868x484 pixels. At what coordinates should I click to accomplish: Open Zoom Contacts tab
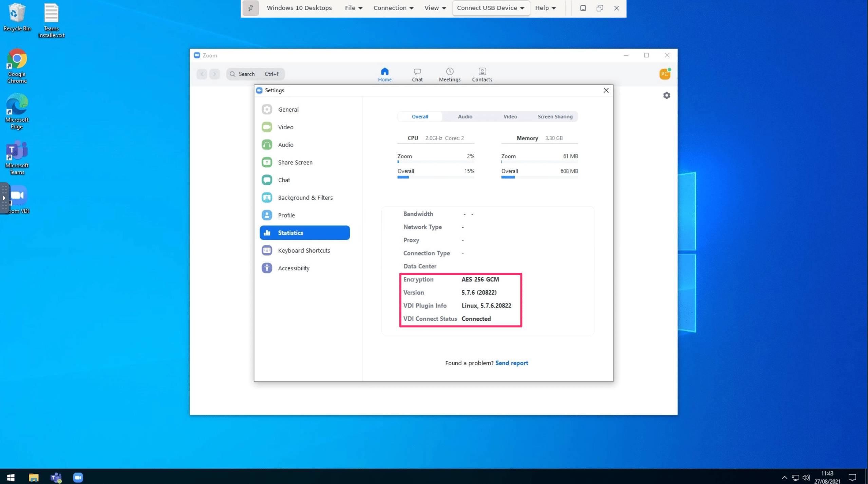pyautogui.click(x=482, y=75)
